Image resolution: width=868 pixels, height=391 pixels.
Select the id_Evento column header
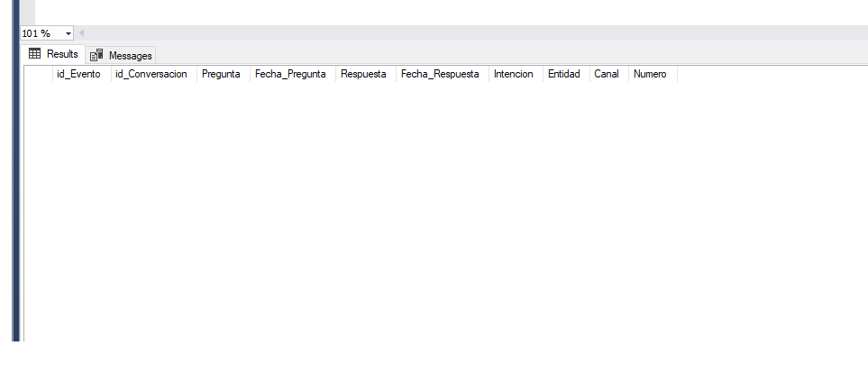pos(78,74)
